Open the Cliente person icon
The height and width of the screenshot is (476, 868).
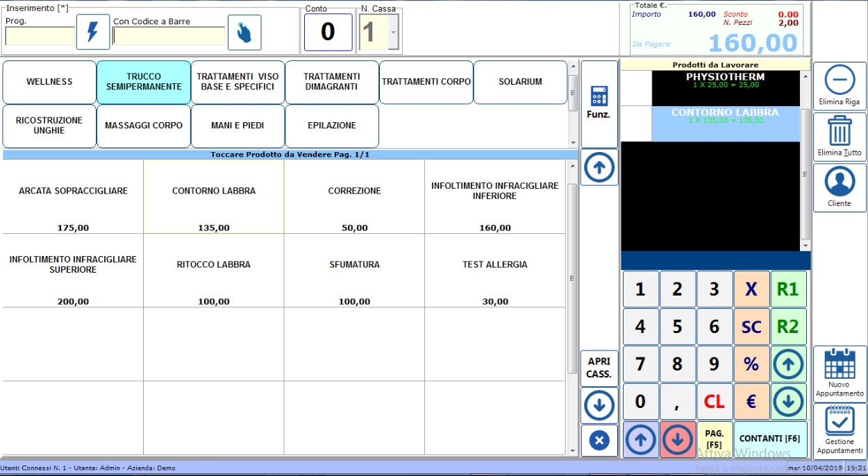pos(840,187)
